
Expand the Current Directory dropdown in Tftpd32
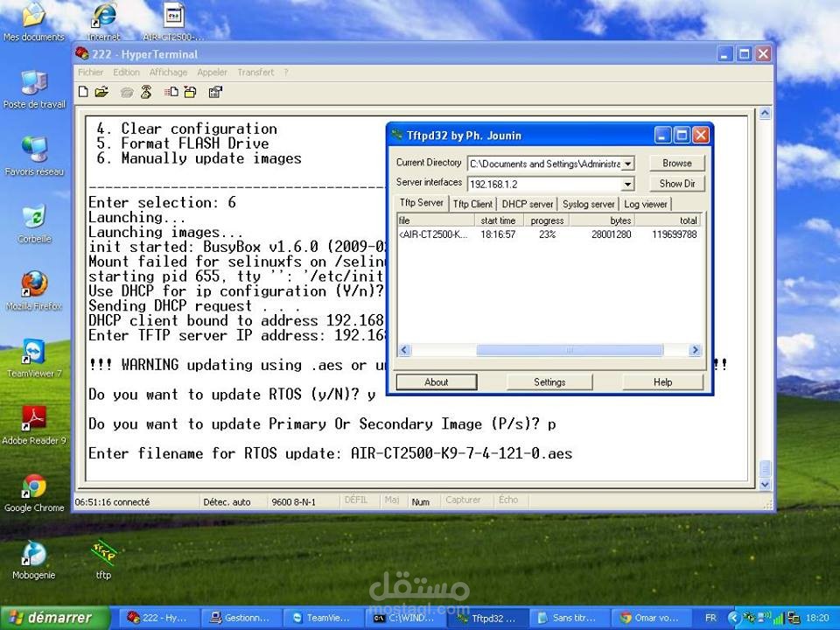point(628,164)
